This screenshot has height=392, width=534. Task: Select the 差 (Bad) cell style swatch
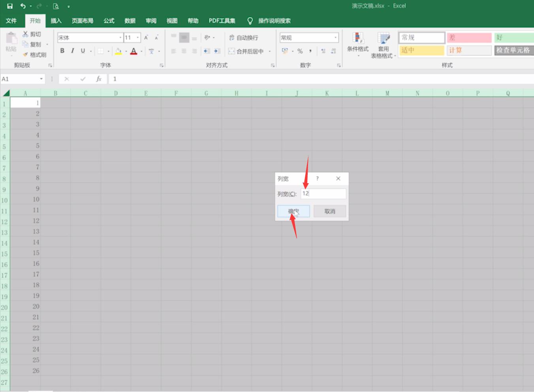469,38
